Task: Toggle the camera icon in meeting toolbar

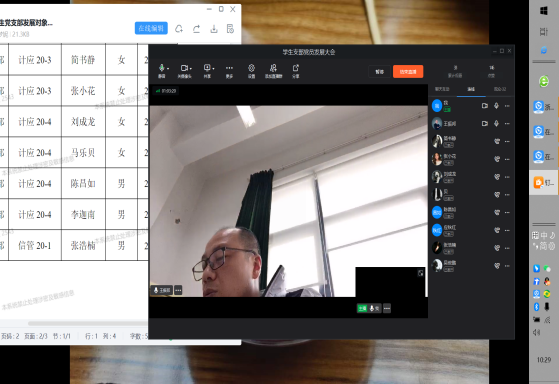Action: tap(184, 68)
